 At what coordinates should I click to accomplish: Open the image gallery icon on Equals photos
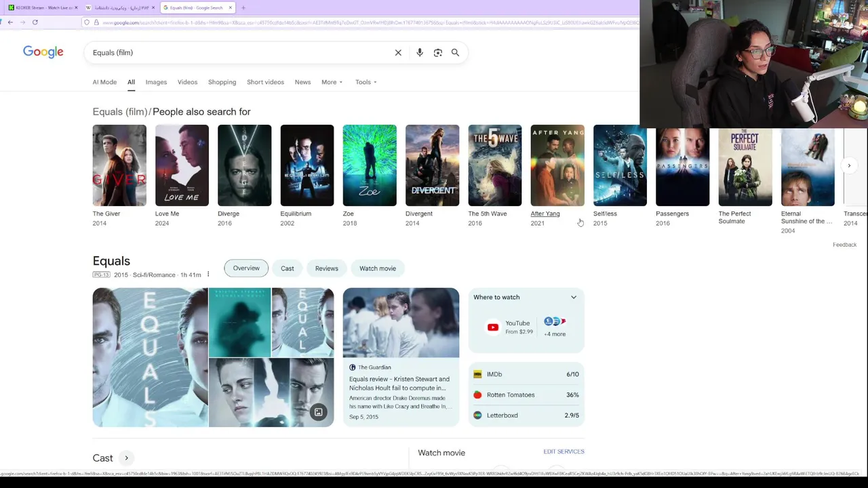coord(319,412)
